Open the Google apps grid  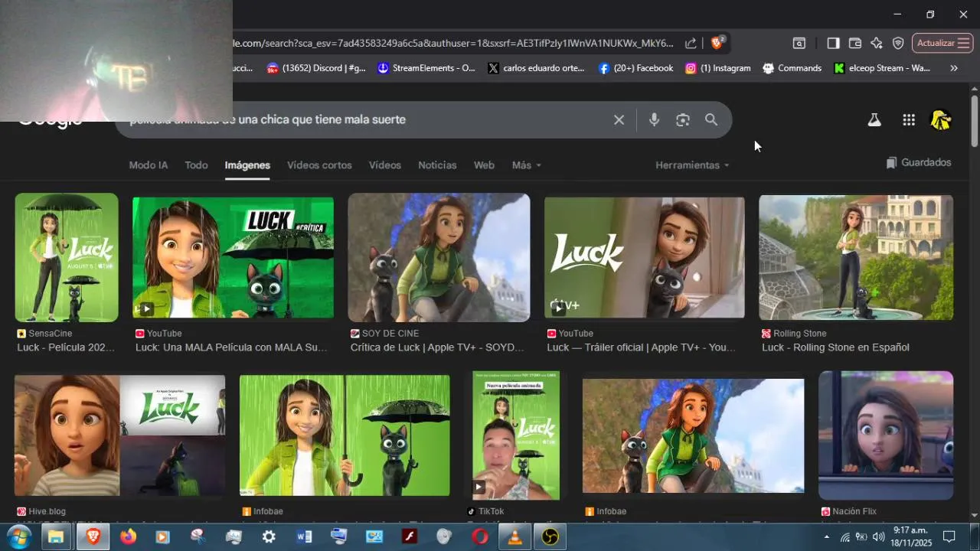tap(909, 120)
